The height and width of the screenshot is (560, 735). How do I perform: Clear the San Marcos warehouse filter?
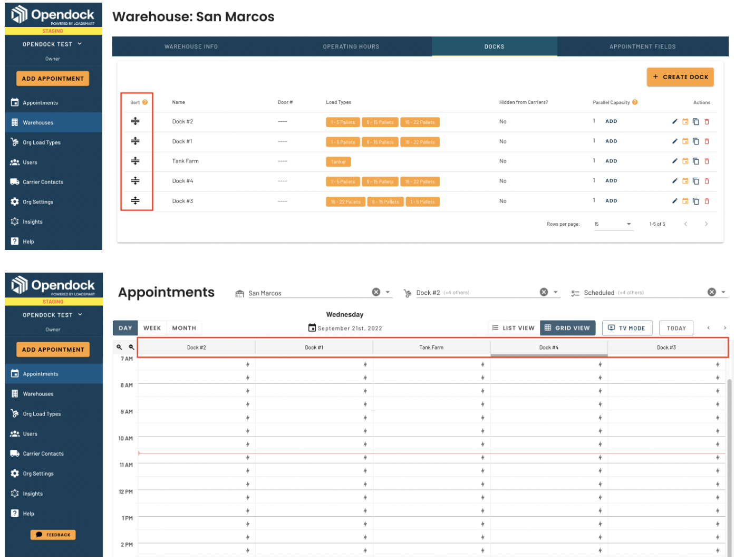tap(376, 292)
